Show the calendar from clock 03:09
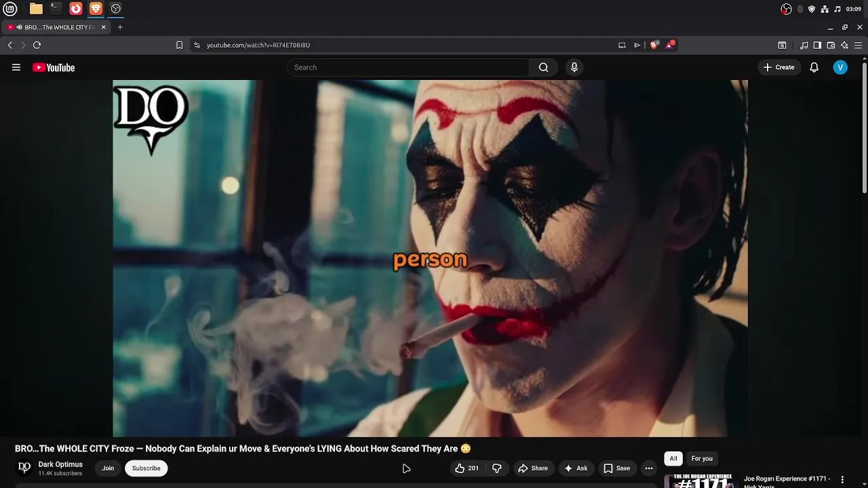The width and height of the screenshot is (868, 488). [x=854, y=9]
